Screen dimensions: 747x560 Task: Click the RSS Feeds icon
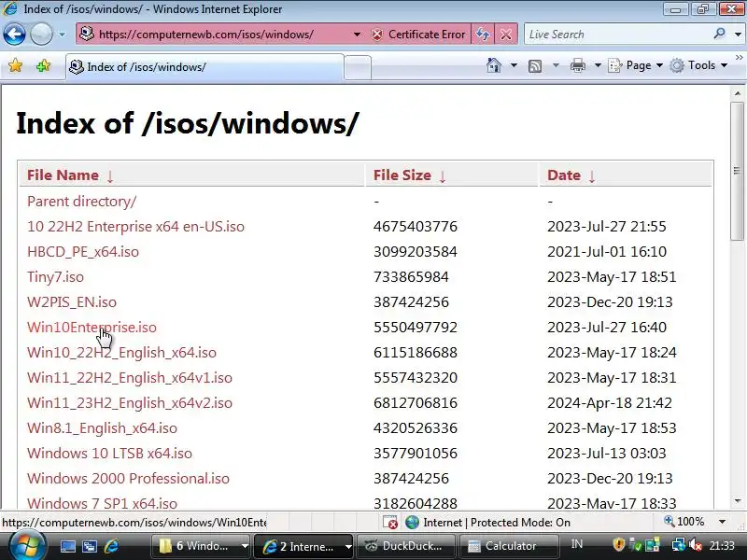point(535,65)
